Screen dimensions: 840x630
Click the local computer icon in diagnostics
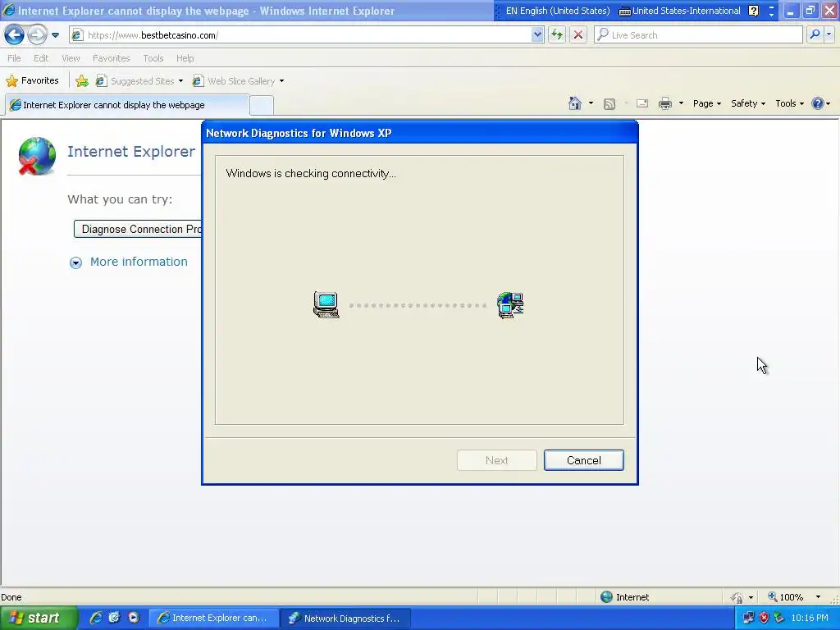click(326, 305)
